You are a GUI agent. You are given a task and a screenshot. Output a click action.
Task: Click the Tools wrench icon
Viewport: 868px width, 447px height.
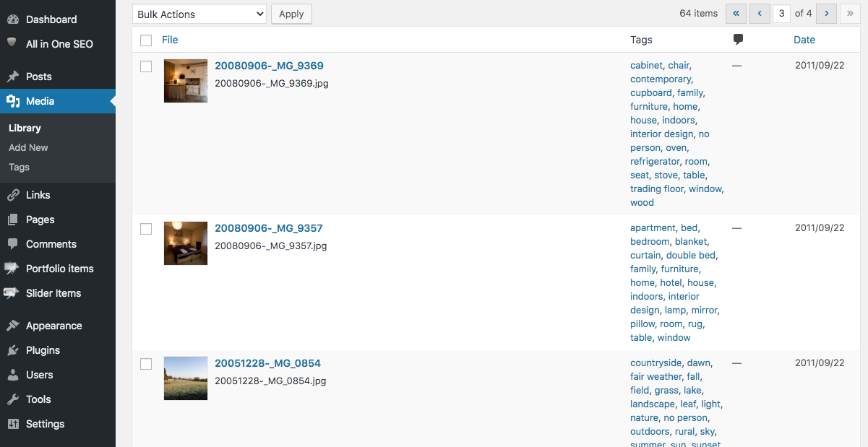12,399
